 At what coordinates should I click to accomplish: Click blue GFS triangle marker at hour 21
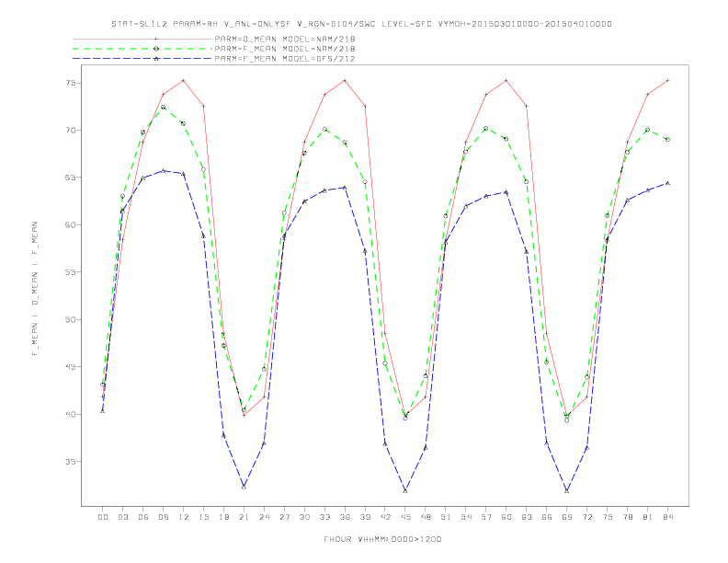click(244, 487)
